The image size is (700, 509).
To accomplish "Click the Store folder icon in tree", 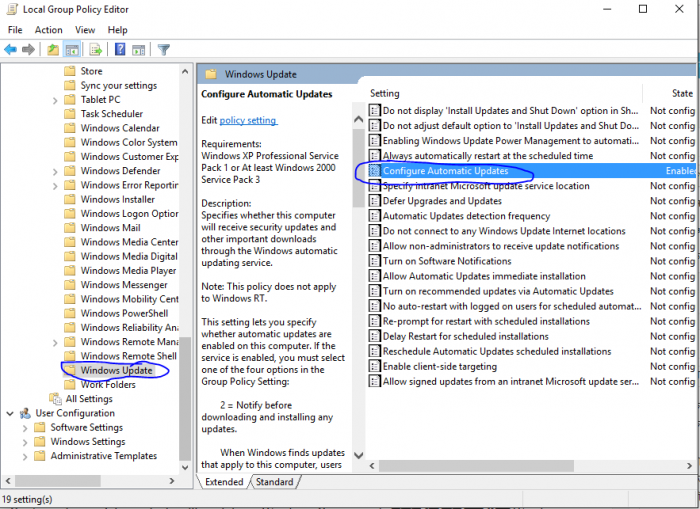I will [x=70, y=71].
